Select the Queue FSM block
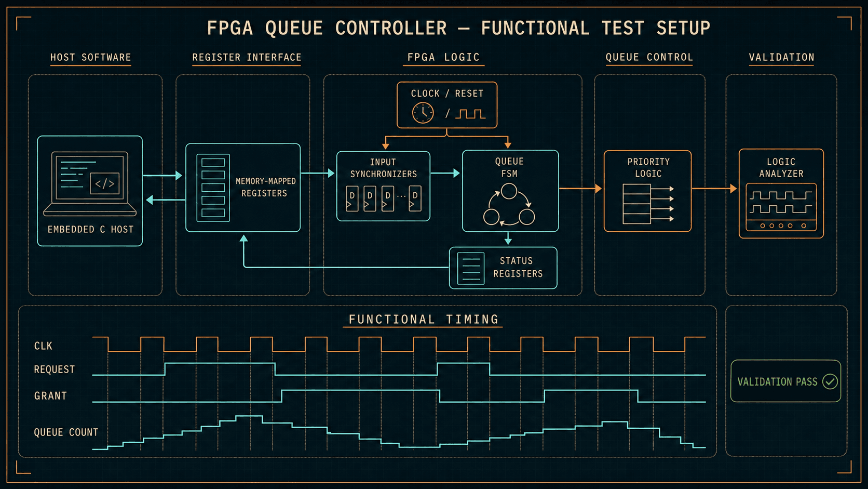868x489 pixels. (x=510, y=191)
